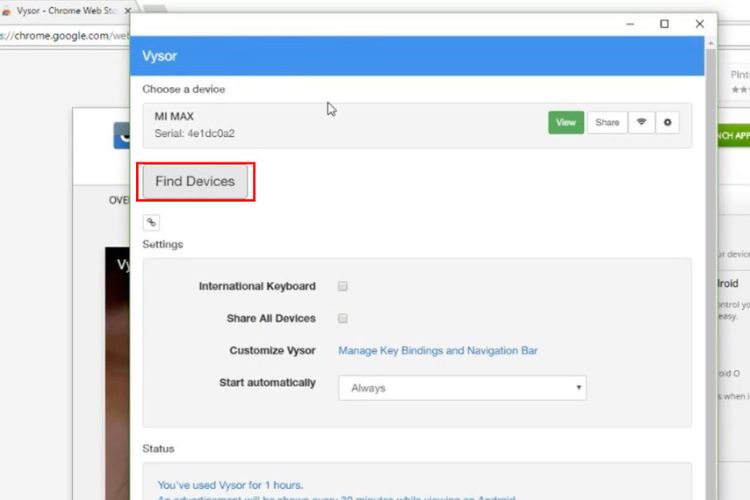This screenshot has width=750, height=500.
Task: Click the Vysor title in the blue header
Action: [x=160, y=56]
